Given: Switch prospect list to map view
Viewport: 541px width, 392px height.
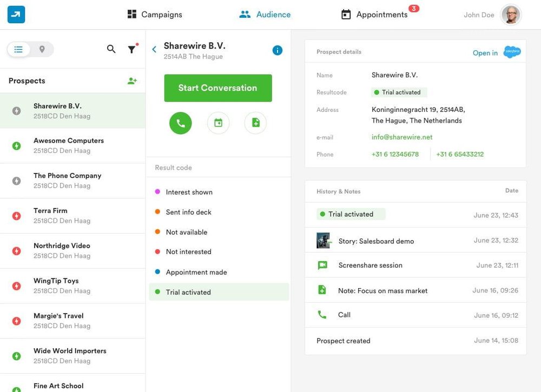Looking at the screenshot, I should 41,49.
